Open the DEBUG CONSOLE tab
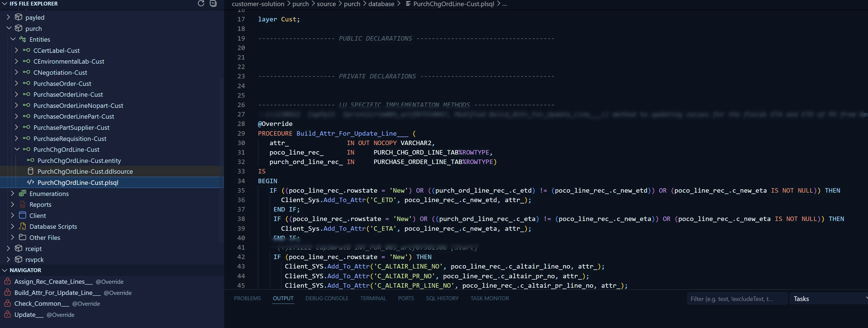Image resolution: width=868 pixels, height=328 pixels. click(327, 298)
